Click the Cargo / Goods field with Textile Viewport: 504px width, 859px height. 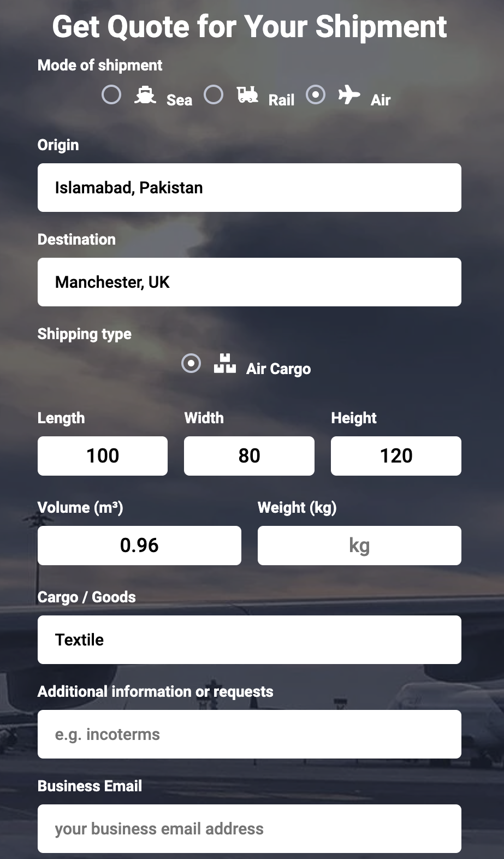coord(250,640)
